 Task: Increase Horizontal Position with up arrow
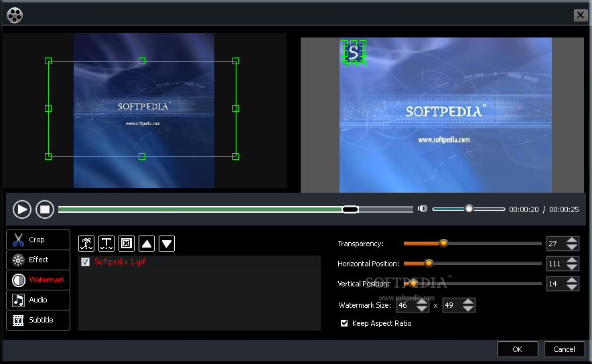coord(572,260)
